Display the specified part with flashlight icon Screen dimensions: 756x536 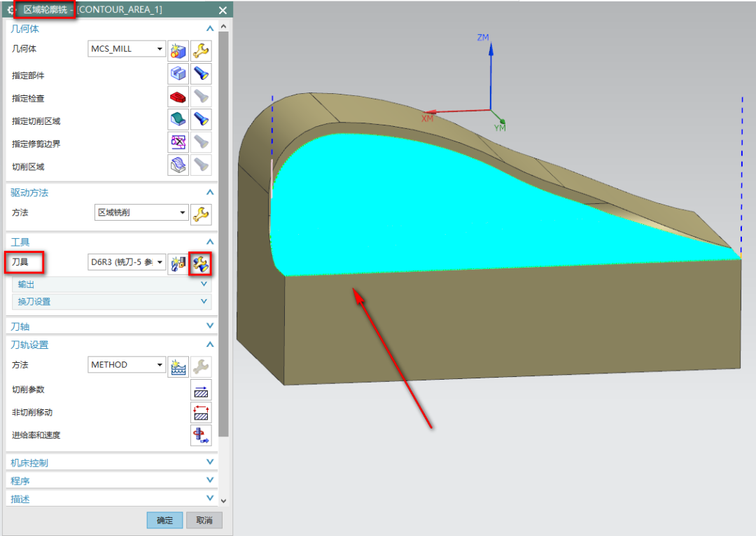tap(201, 74)
